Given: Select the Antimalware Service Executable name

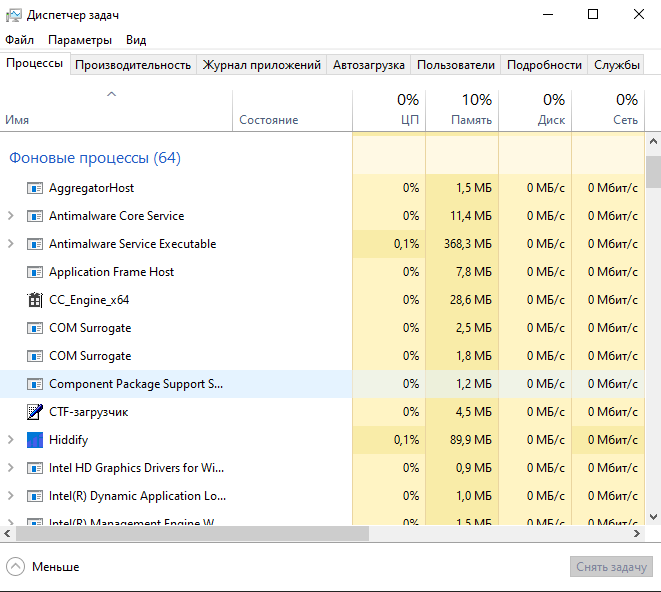Looking at the screenshot, I should (x=132, y=244).
